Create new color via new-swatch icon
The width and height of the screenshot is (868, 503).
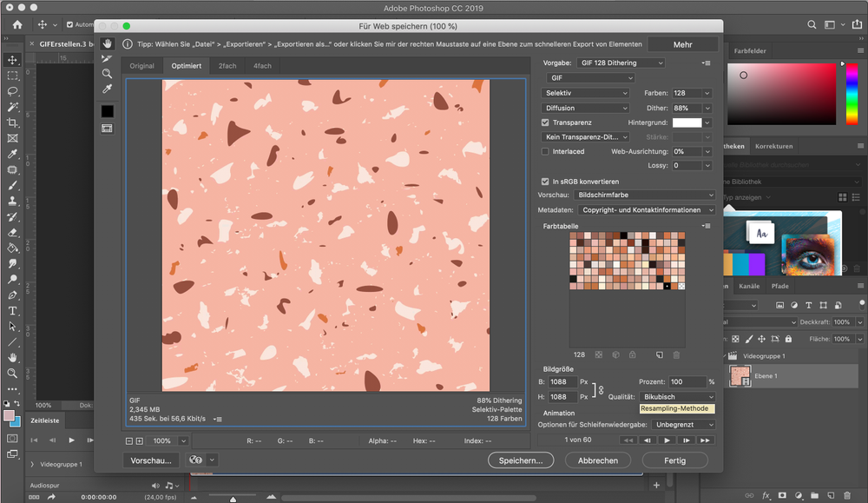pyautogui.click(x=659, y=354)
